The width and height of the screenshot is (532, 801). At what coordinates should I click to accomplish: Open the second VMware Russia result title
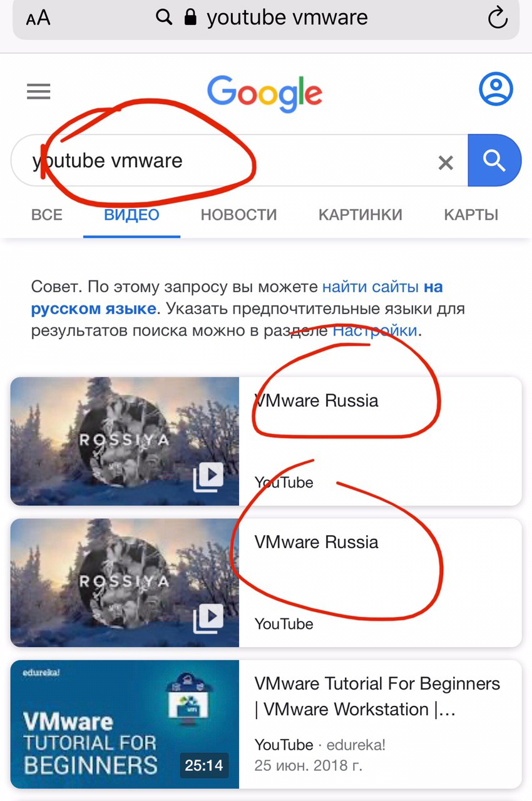pyautogui.click(x=317, y=542)
